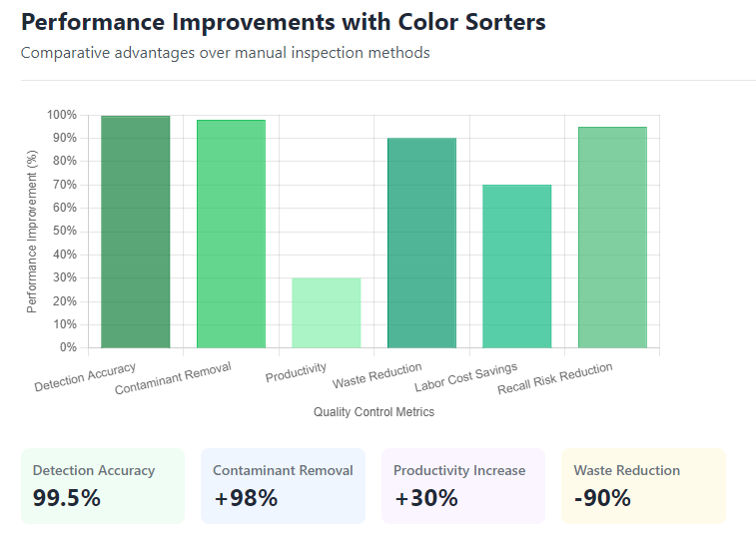
Task: Click the 50% tick on the y-axis
Action: point(64,232)
